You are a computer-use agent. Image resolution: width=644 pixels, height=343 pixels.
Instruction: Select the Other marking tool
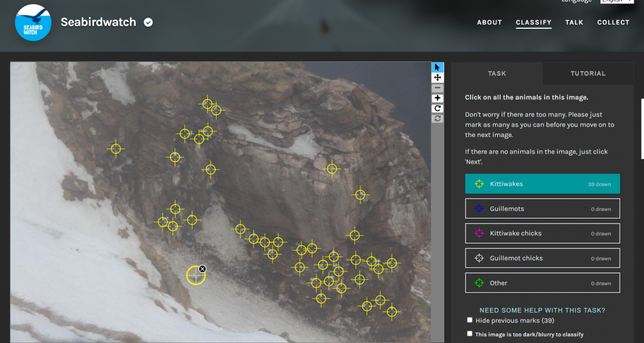pyautogui.click(x=542, y=283)
